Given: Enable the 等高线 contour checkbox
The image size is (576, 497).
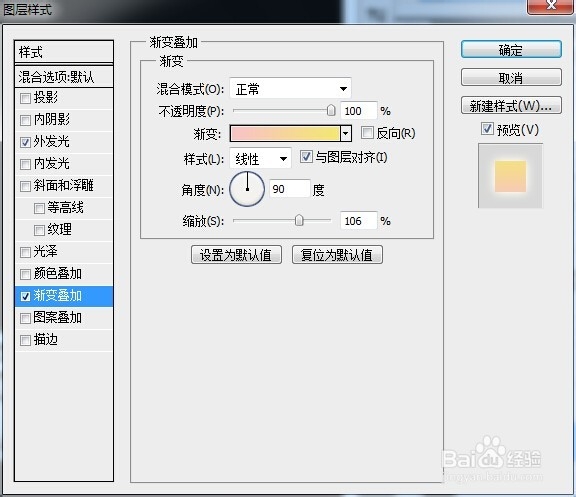Looking at the screenshot, I should 39,208.
